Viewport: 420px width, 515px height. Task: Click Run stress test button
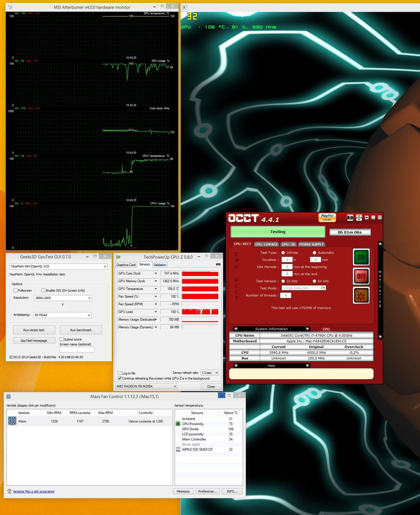(34, 330)
